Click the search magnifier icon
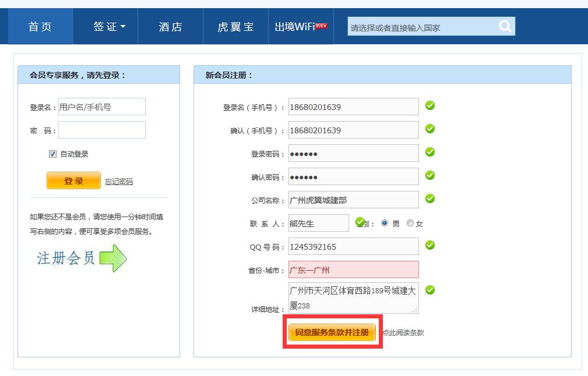This screenshot has height=376, width=588. point(505,26)
